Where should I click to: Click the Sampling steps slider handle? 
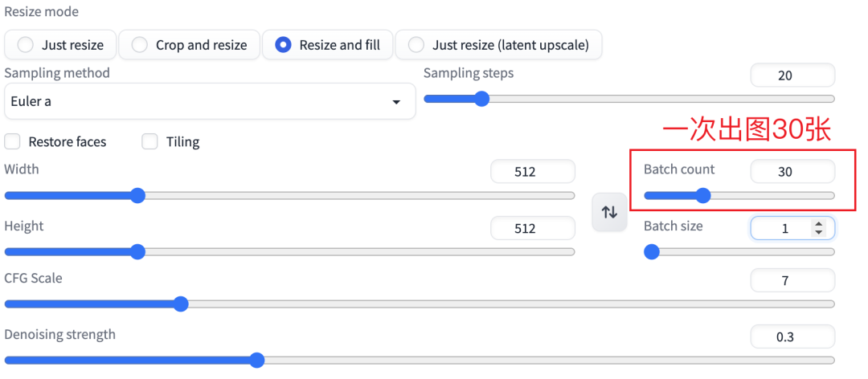pyautogui.click(x=481, y=99)
